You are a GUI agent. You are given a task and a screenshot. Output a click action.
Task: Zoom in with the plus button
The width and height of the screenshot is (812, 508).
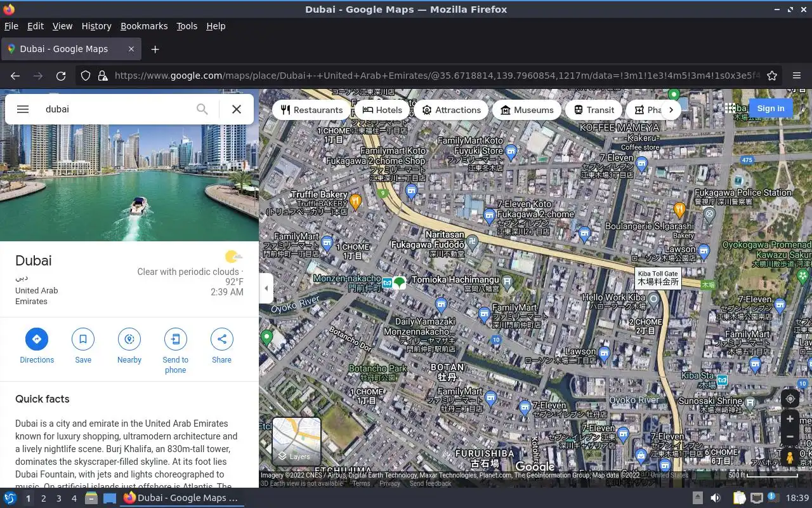click(790, 419)
